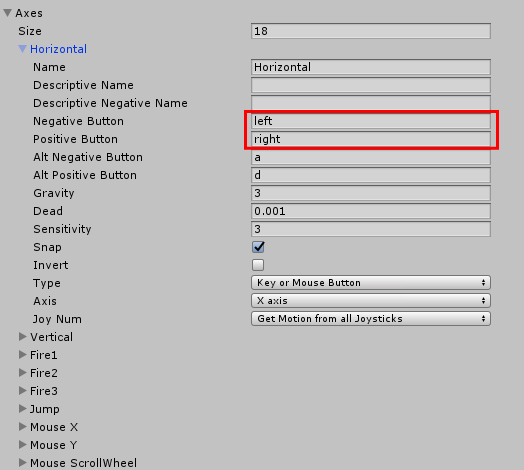
Task: Click the Dead value field
Action: point(371,211)
